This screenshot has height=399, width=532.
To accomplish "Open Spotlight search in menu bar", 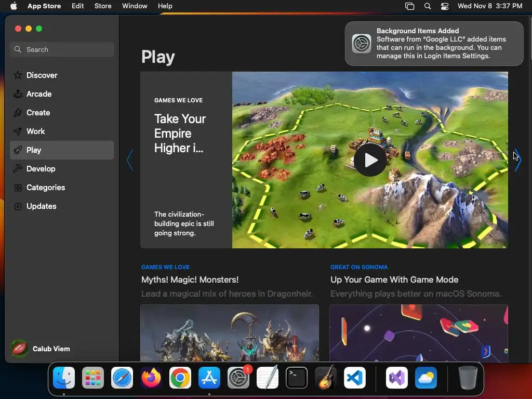I will [x=428, y=6].
